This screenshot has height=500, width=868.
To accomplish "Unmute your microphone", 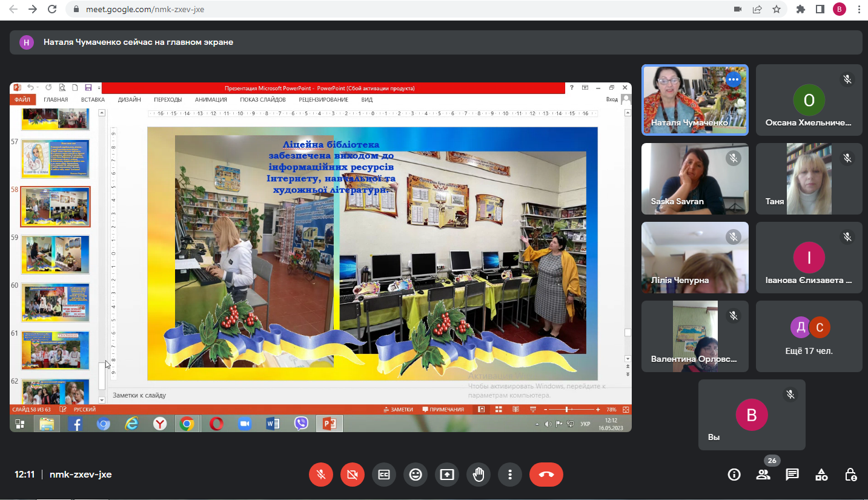I will point(321,475).
